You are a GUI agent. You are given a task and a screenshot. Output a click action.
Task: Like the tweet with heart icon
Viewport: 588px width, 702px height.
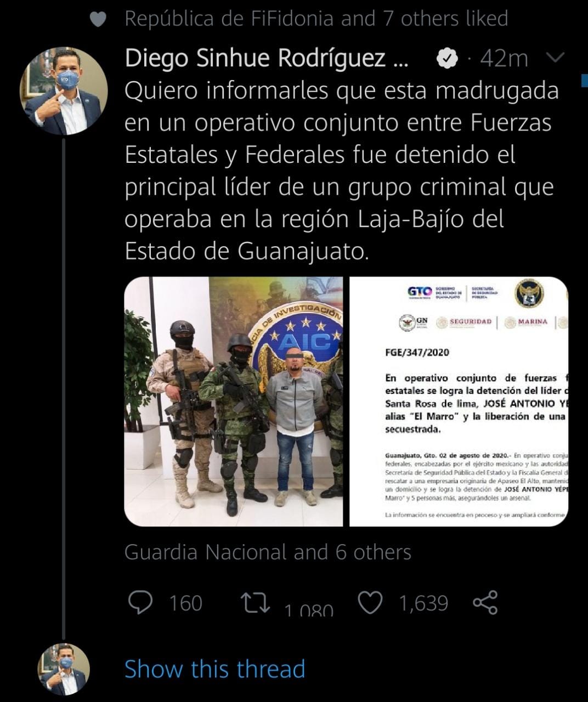pyautogui.click(x=370, y=603)
